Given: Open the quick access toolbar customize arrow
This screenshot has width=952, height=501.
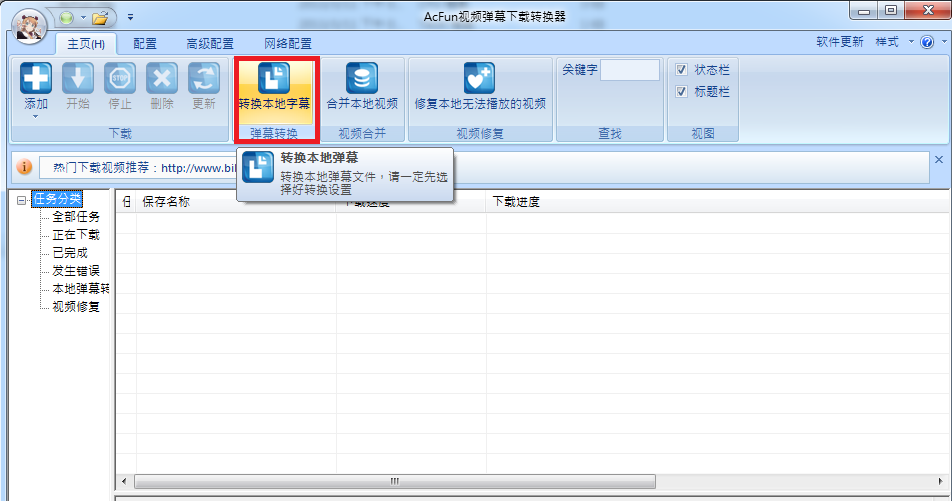Looking at the screenshot, I should pos(130,18).
